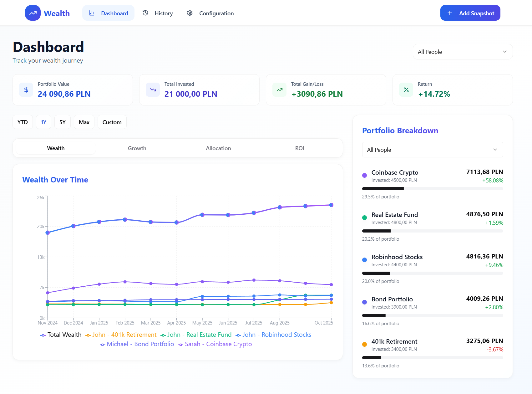532x394 pixels.
Task: Click Bond Portfolio portfolio share bar
Action: 433,315
